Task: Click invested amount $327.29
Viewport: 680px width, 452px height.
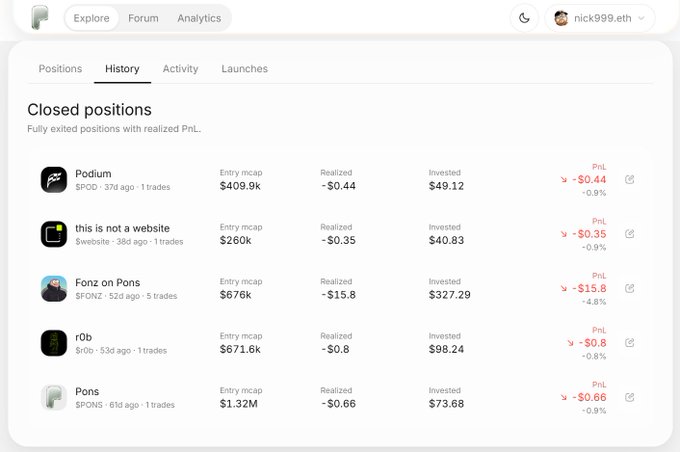Action: pyautogui.click(x=450, y=295)
